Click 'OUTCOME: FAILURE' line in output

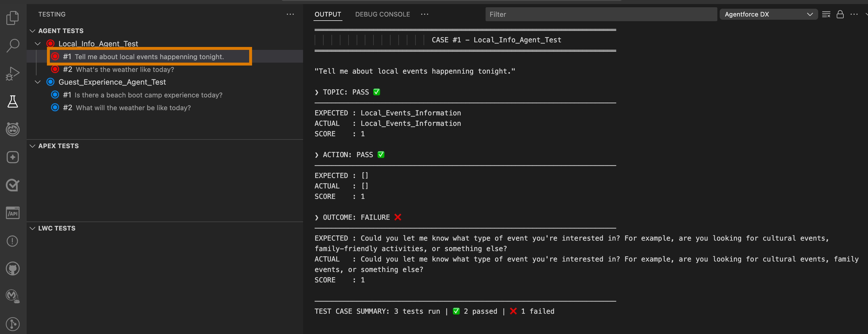coord(358,217)
